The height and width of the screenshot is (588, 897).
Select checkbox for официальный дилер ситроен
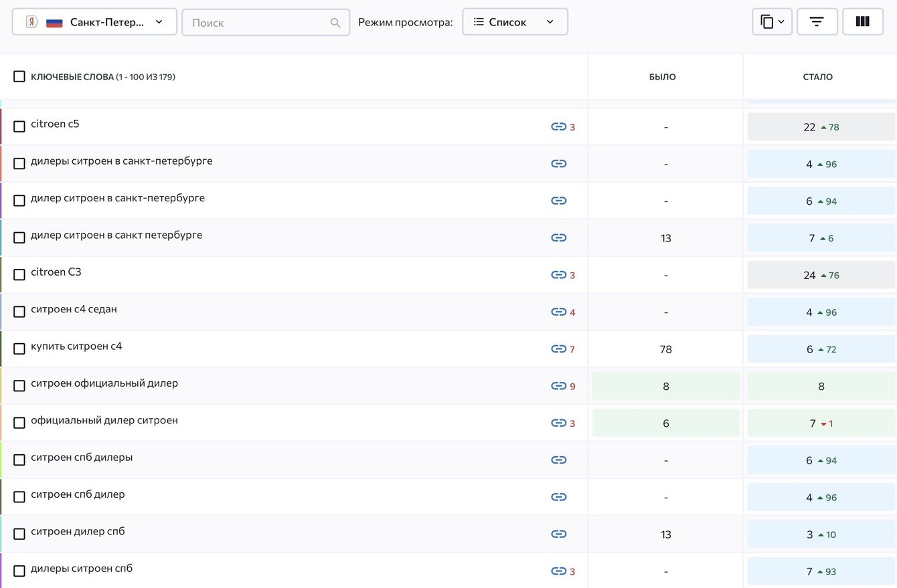(x=19, y=423)
